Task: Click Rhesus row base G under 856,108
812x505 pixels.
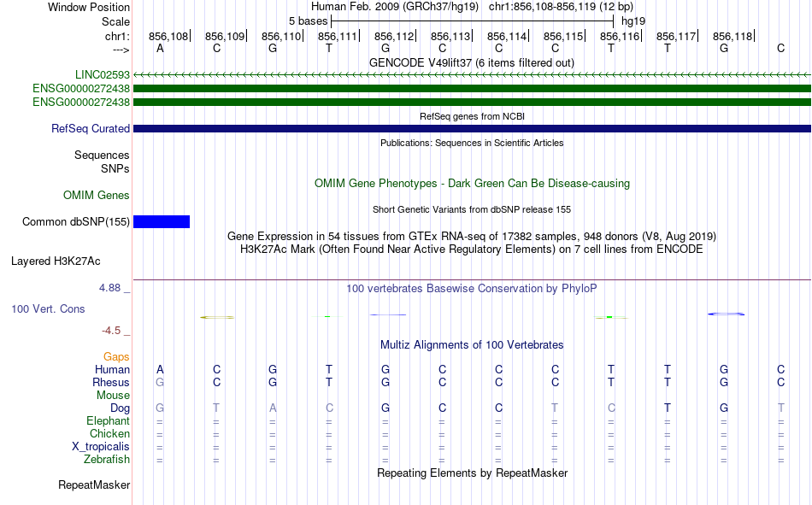Action: [160, 382]
